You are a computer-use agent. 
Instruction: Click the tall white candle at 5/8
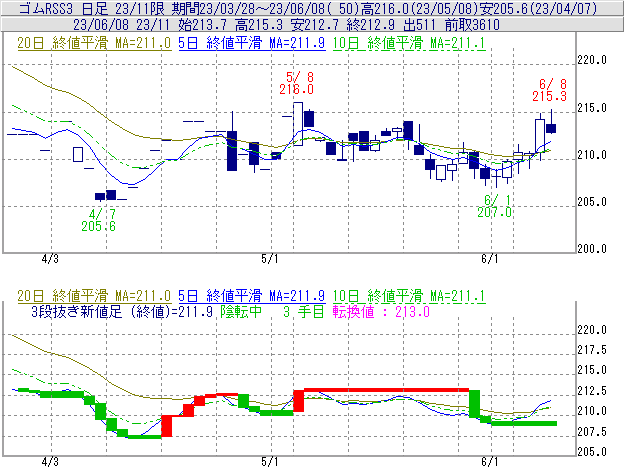pyautogui.click(x=298, y=124)
